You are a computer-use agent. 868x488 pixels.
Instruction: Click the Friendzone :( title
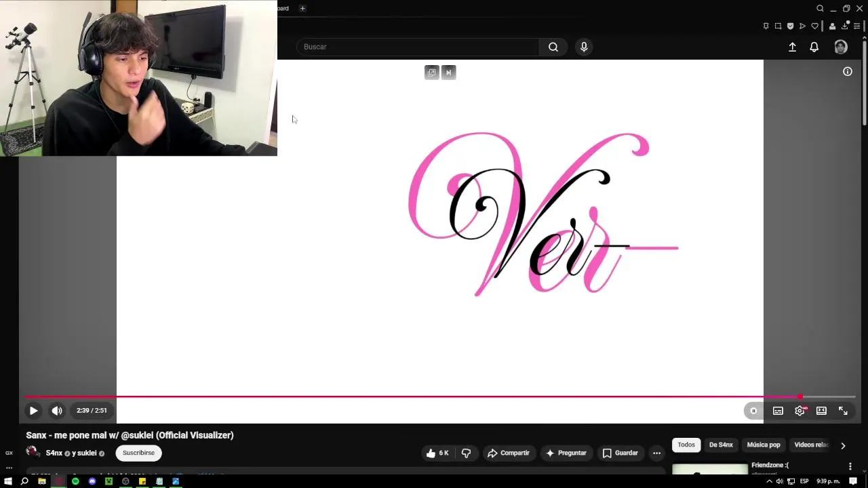[770, 465]
